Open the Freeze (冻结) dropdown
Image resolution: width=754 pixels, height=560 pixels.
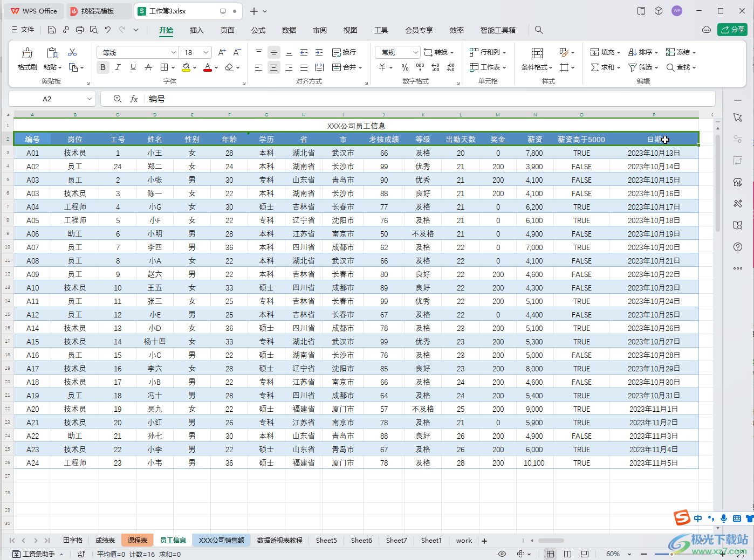(681, 52)
